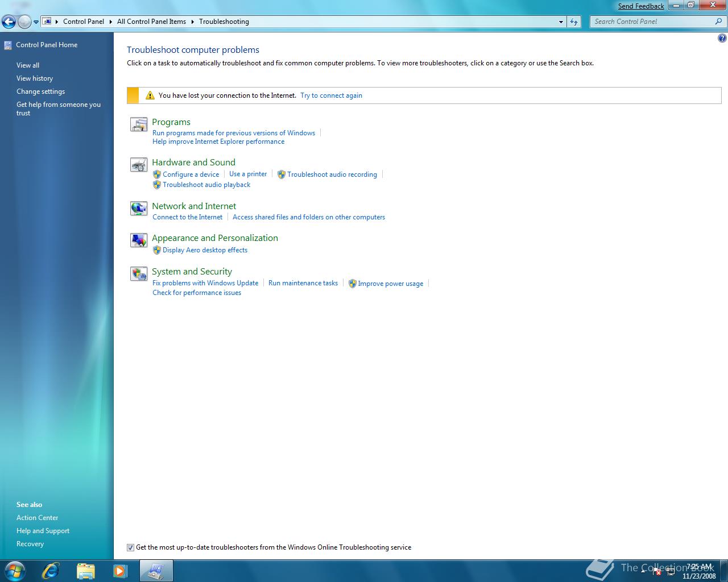Expand the address bar history dropdown
This screenshot has width=728, height=582.
point(561,22)
